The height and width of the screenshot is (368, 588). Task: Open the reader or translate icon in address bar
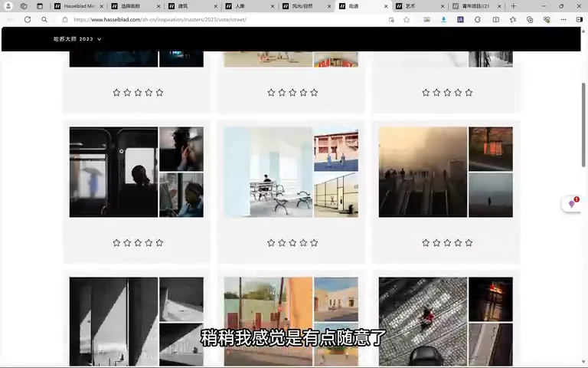(391, 19)
